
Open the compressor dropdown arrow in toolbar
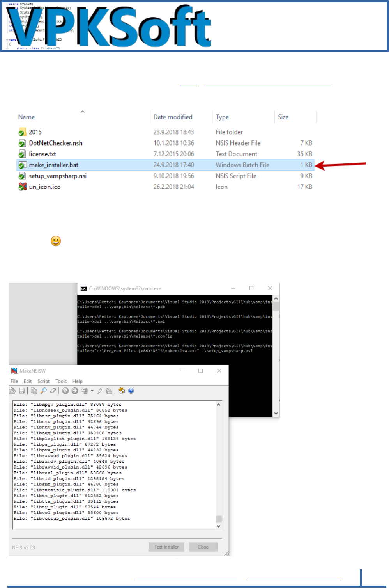[92, 391]
